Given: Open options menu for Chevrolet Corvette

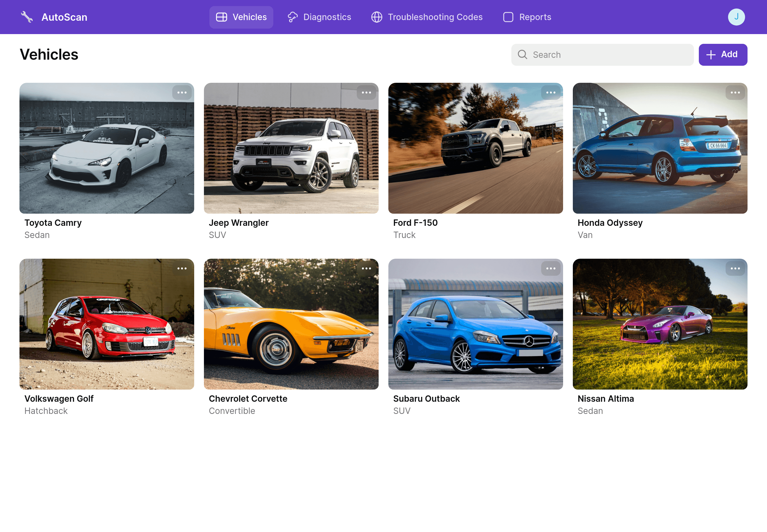Looking at the screenshot, I should (x=366, y=268).
